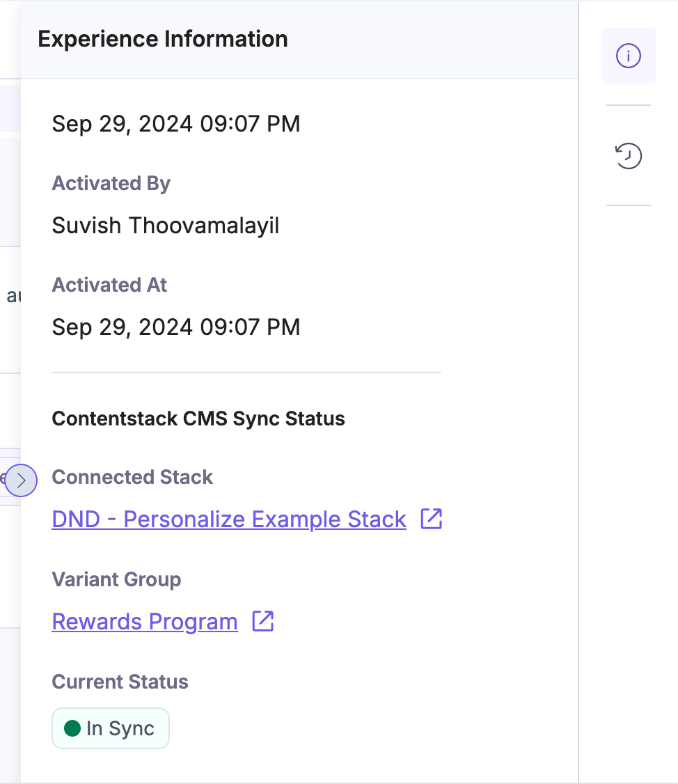Click the Current Status label
This screenshot has width=678, height=784.
[x=120, y=681]
